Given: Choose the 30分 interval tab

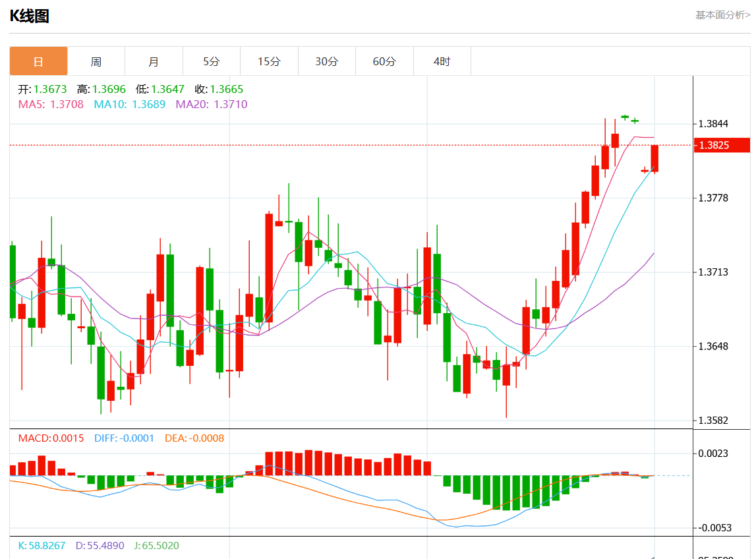Looking at the screenshot, I should click(x=326, y=61).
